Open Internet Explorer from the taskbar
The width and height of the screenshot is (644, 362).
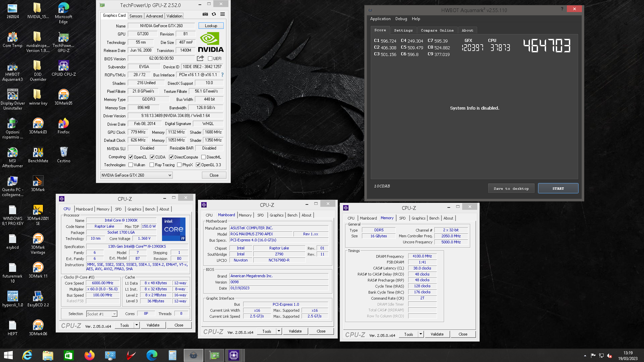click(27, 355)
